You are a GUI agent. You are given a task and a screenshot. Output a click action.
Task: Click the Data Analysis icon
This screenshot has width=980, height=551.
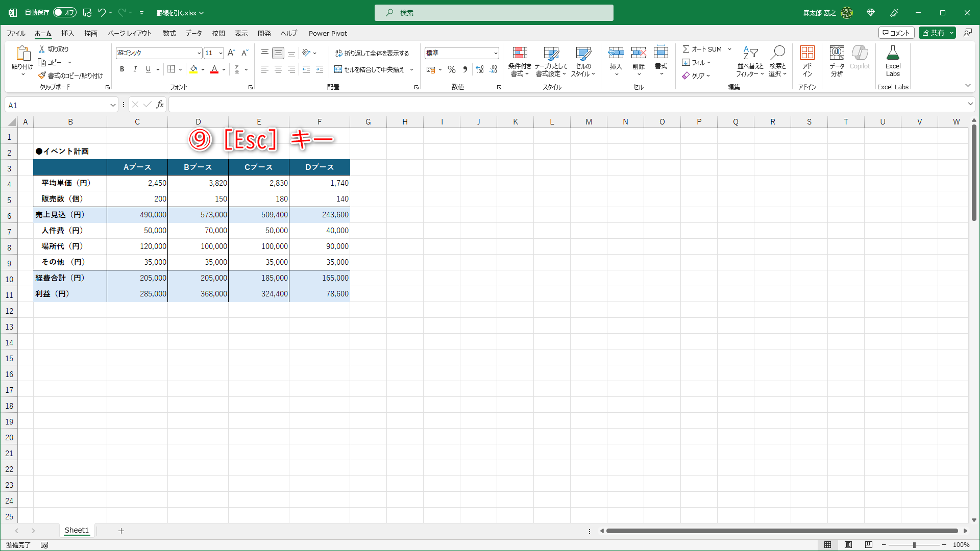click(837, 53)
